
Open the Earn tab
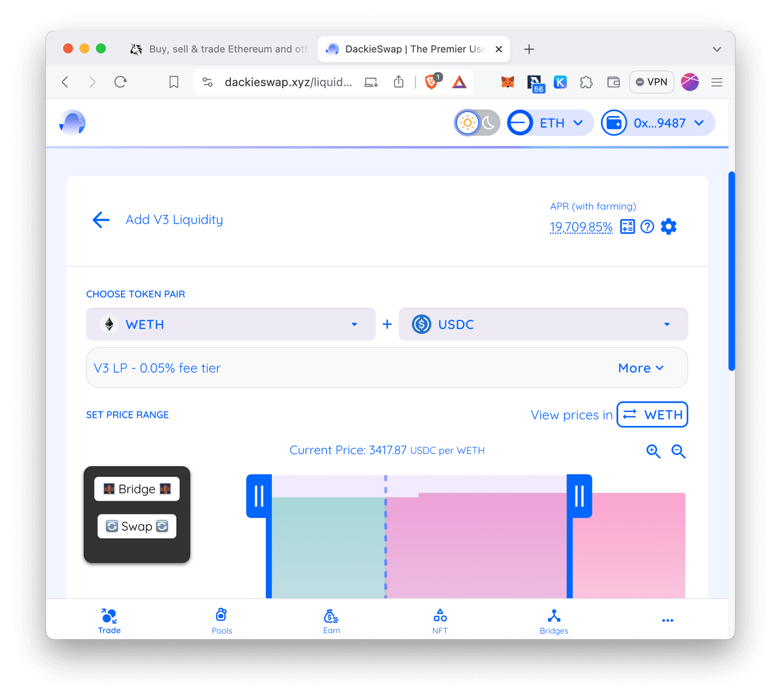(x=332, y=621)
